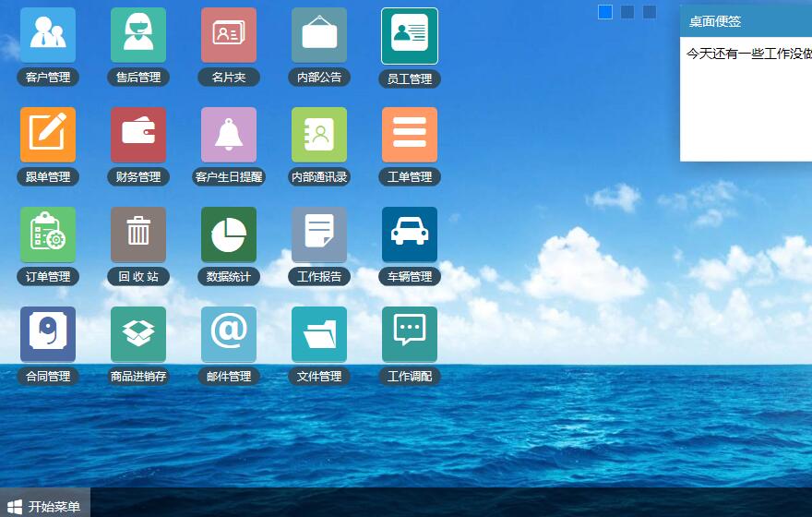Click the 回收站 text label
Image resolution: width=812 pixels, height=517 pixels.
pyautogui.click(x=138, y=277)
